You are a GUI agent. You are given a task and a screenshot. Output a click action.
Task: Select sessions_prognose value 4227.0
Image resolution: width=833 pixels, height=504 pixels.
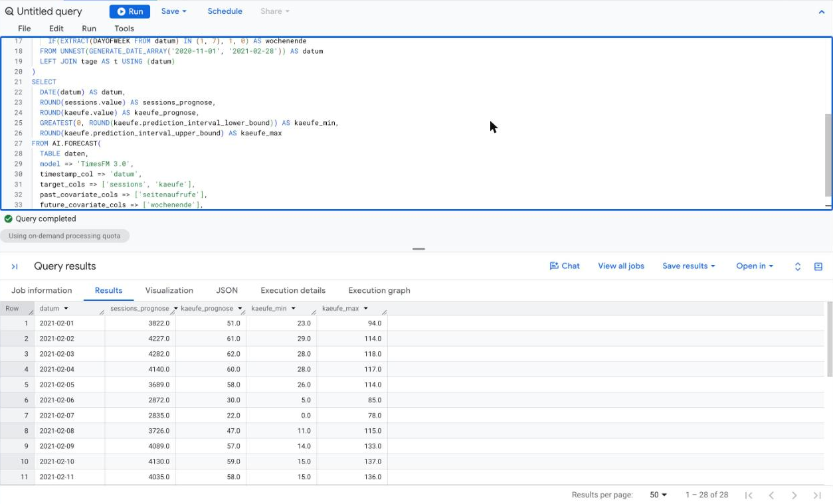point(140,339)
